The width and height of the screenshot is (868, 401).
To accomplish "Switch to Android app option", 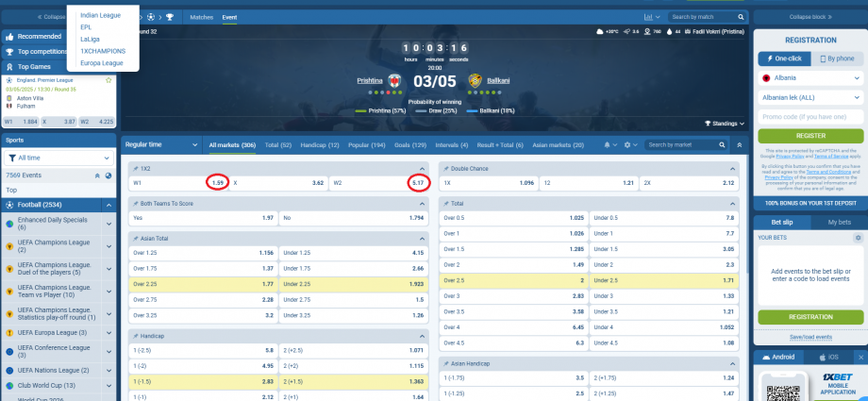I will [778, 358].
